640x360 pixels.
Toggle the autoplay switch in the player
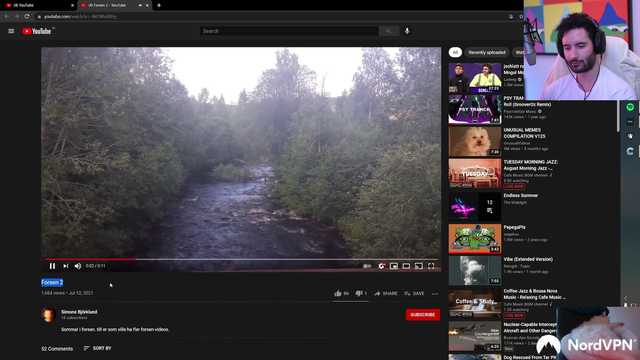tap(367, 266)
